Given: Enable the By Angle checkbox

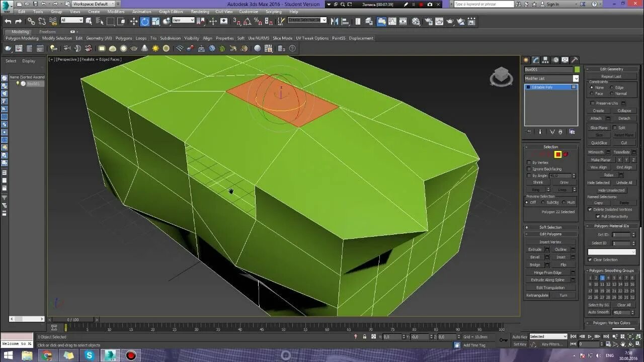Looking at the screenshot, I should [x=529, y=175].
